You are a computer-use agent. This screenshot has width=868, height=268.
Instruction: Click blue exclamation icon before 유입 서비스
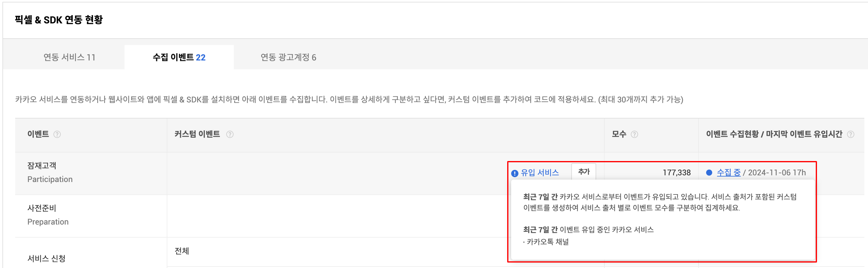click(514, 173)
